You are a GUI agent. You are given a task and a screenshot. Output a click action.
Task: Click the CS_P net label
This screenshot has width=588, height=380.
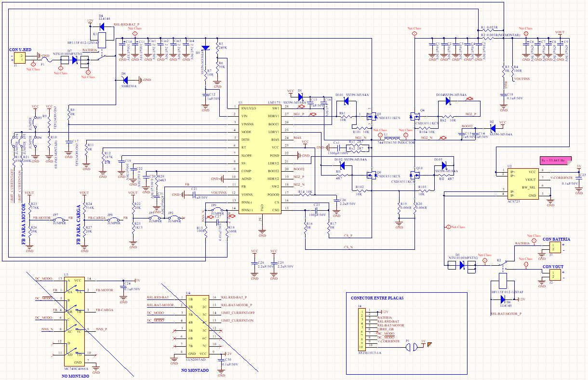[x=347, y=236]
